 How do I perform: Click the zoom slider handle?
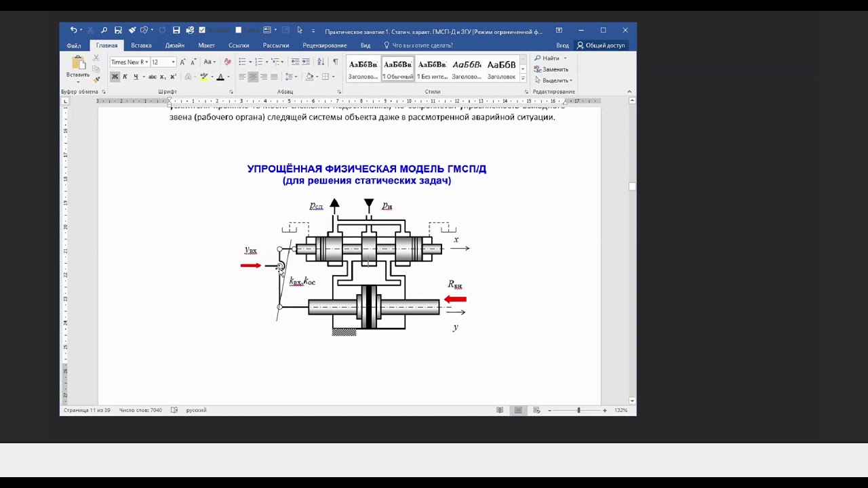click(x=578, y=410)
